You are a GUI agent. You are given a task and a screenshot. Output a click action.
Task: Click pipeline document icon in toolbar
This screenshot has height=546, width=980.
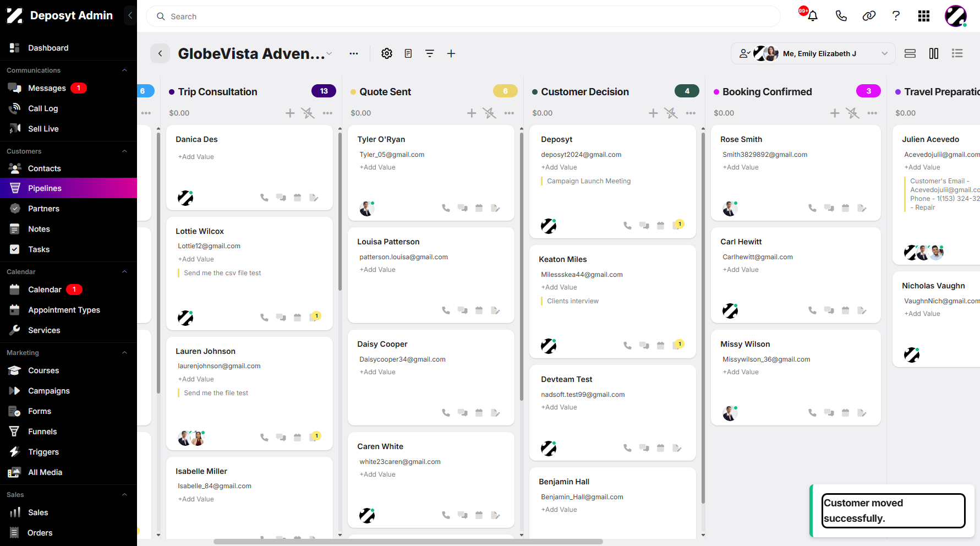408,53
